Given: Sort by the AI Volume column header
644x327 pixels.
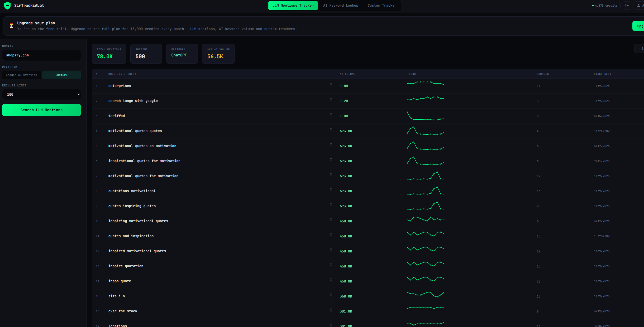Looking at the screenshot, I should coord(347,74).
